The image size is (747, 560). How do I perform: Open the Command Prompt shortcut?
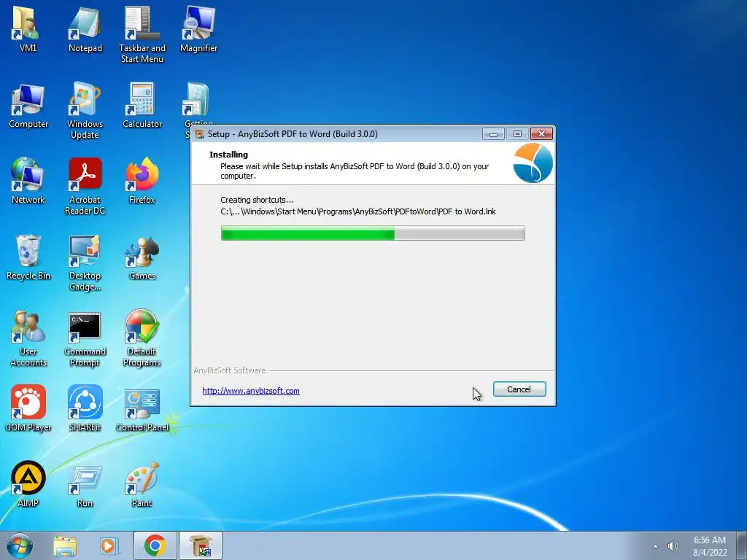[85, 338]
